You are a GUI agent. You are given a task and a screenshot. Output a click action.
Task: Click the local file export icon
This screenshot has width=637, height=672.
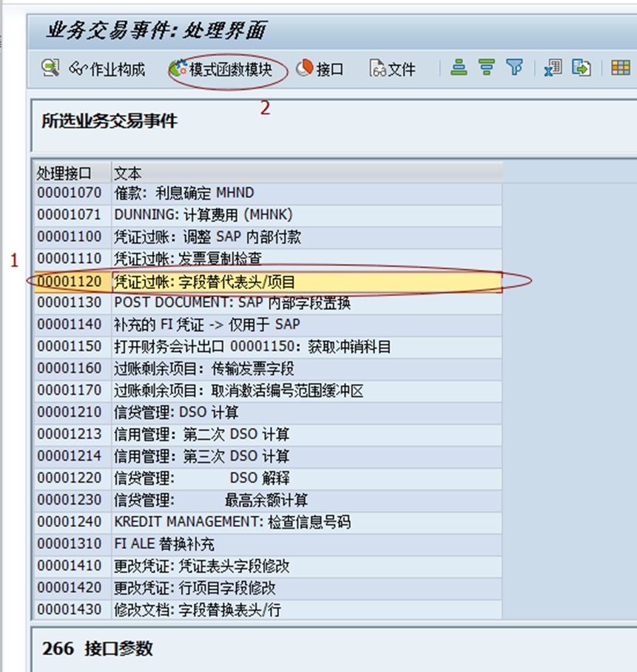coord(582,68)
